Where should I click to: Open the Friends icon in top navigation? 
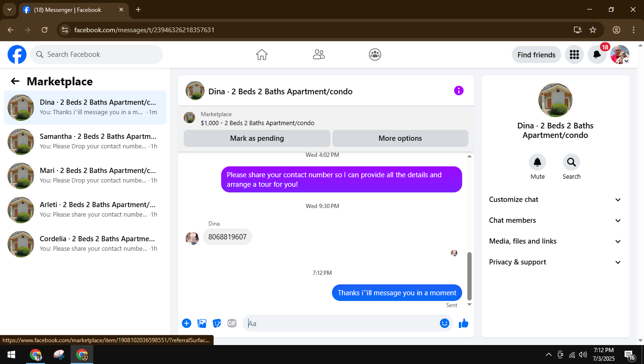[319, 55]
